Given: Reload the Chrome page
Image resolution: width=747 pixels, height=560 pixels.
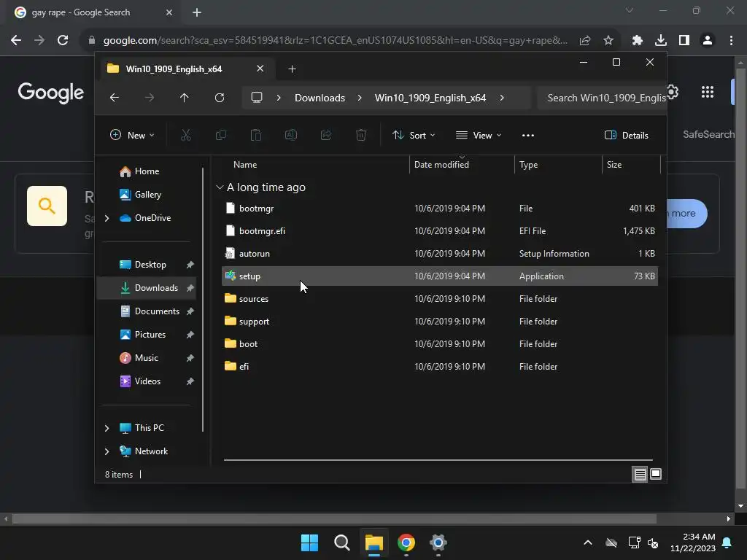Looking at the screenshot, I should click(63, 41).
